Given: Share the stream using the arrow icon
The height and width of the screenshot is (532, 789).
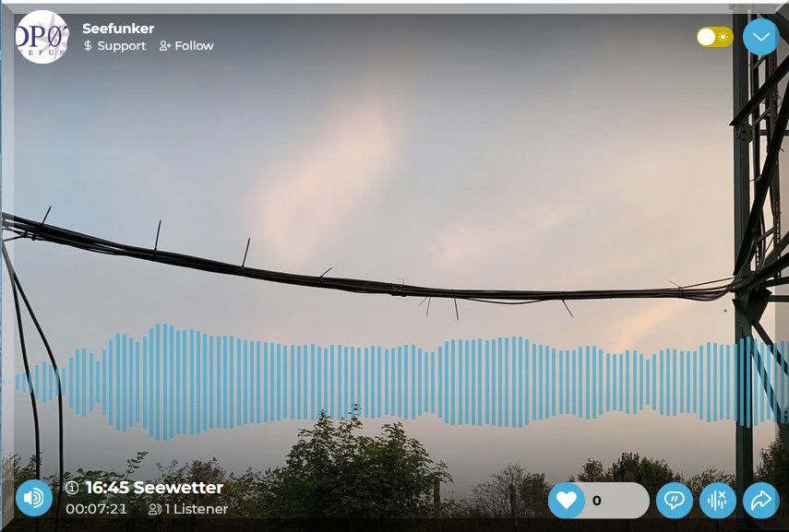Looking at the screenshot, I should (x=760, y=501).
